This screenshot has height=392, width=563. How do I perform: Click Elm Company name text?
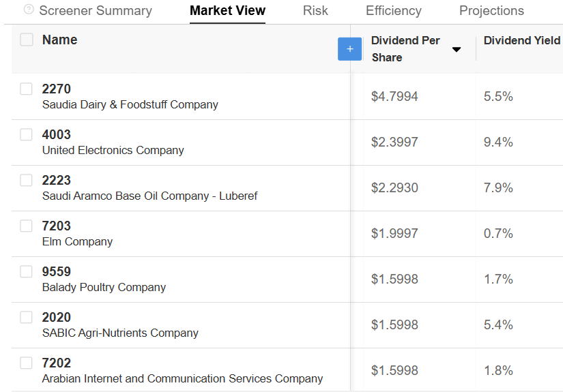point(77,242)
